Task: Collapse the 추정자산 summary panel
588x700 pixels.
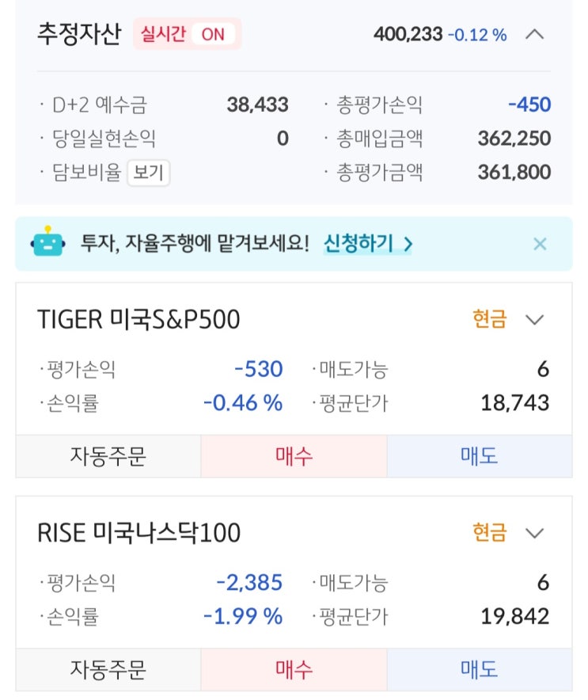Action: pyautogui.click(x=535, y=35)
